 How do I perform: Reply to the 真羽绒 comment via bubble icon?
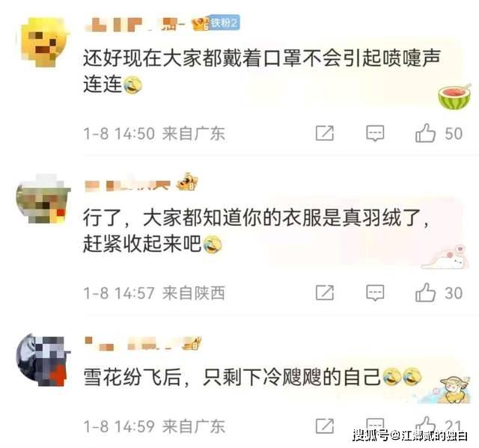click(375, 292)
